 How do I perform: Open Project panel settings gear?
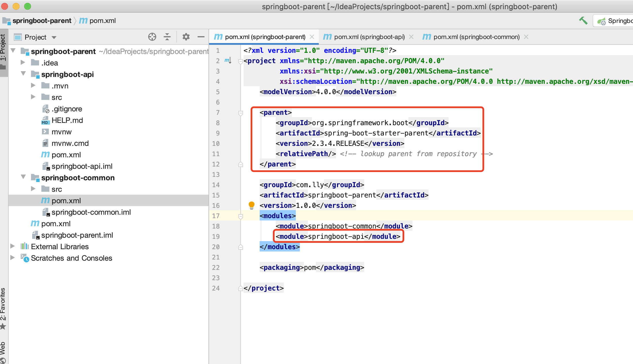186,37
